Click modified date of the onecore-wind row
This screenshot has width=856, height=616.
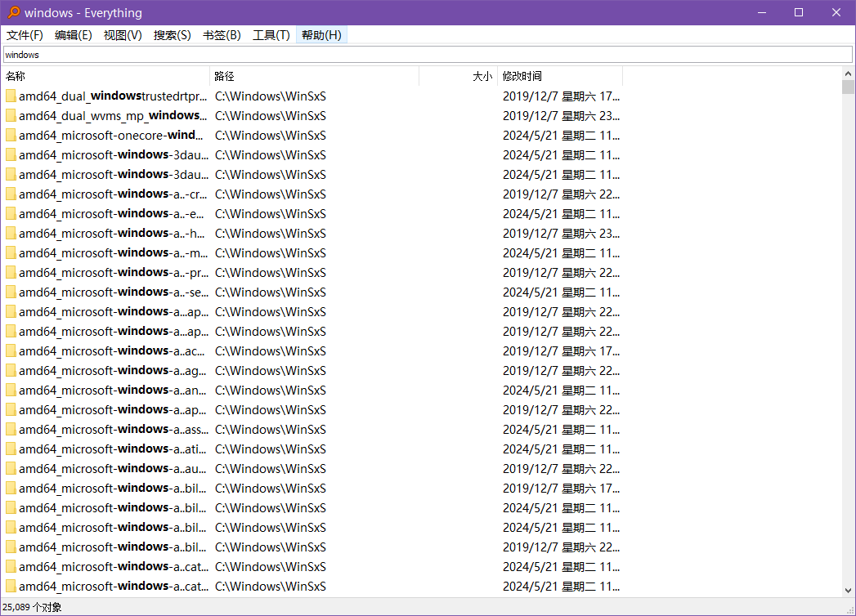(x=561, y=136)
